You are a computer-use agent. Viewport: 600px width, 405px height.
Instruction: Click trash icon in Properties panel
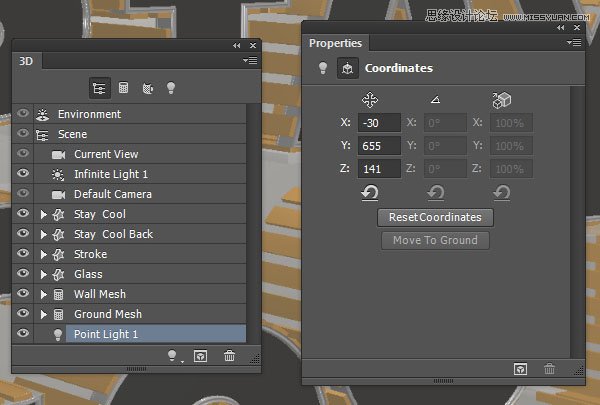point(549,369)
